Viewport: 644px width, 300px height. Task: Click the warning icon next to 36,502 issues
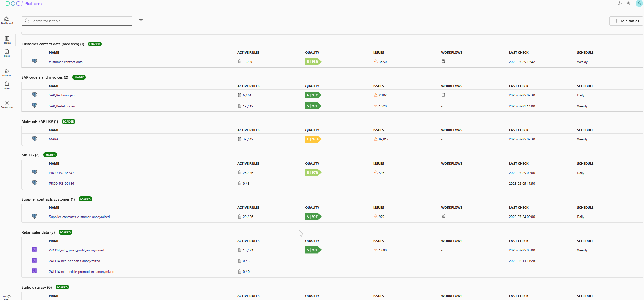coord(376,61)
